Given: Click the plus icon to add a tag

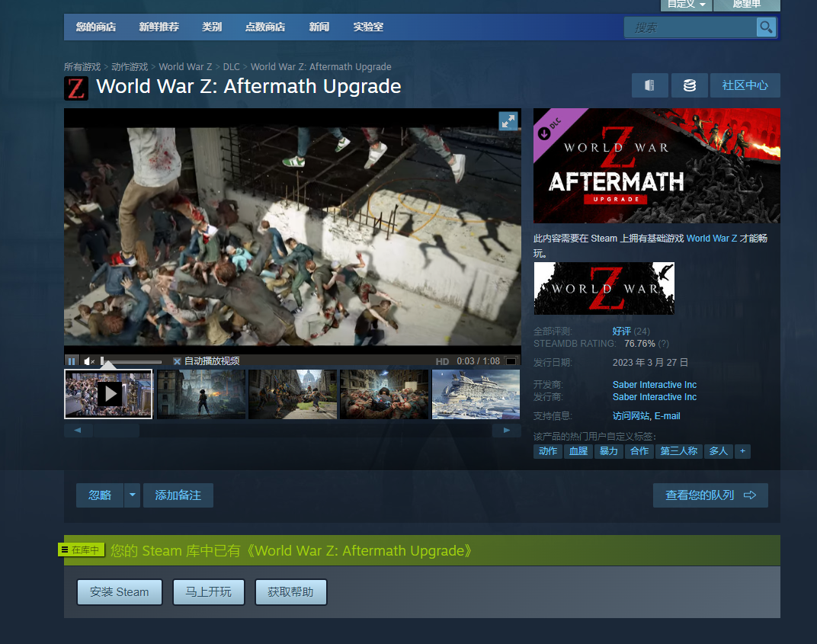Looking at the screenshot, I should tap(742, 451).
